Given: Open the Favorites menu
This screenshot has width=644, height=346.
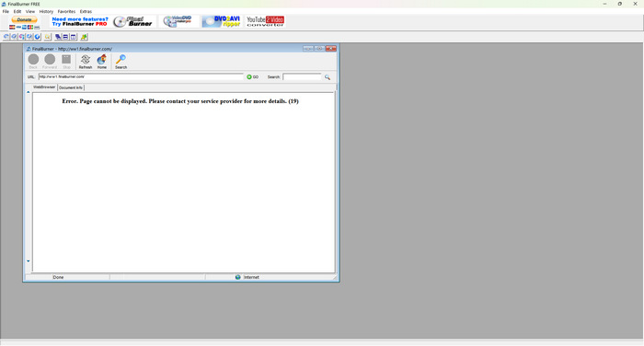Looking at the screenshot, I should point(66,12).
